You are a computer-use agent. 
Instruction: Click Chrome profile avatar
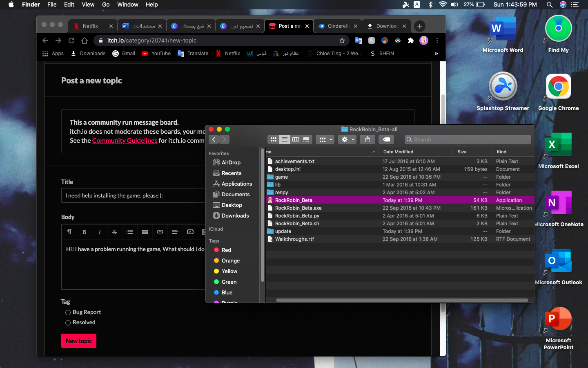tap(424, 40)
